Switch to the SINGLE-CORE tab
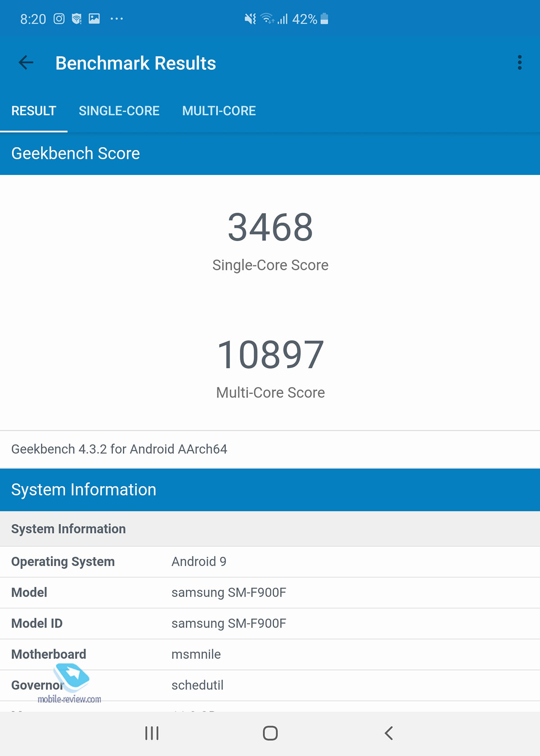The width and height of the screenshot is (540, 756). pos(119,111)
